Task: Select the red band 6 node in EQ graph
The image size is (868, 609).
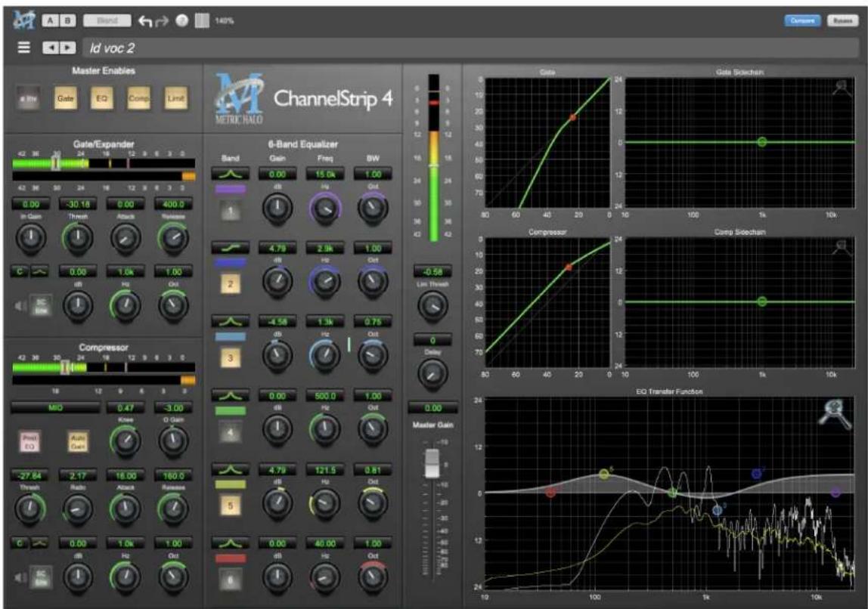Action: coord(550,493)
